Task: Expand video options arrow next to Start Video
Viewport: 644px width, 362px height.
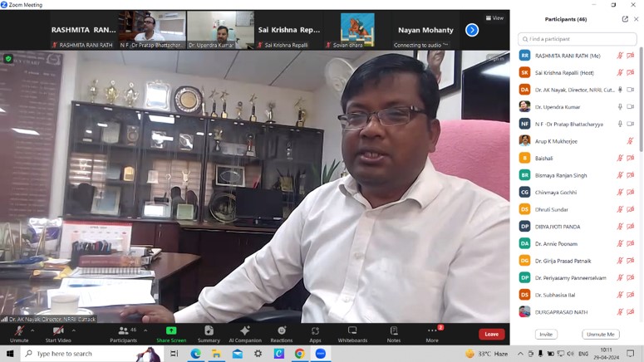Action: tap(74, 330)
